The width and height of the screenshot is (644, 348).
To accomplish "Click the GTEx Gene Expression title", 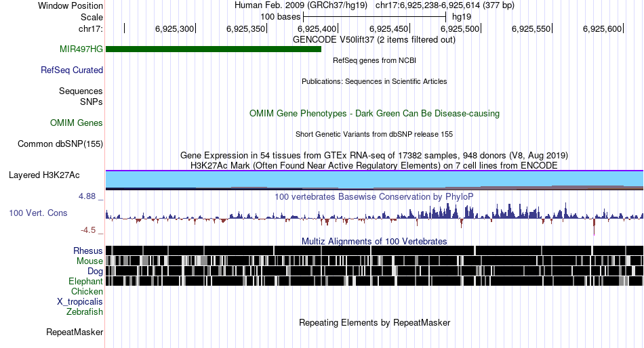I will tap(374, 156).
